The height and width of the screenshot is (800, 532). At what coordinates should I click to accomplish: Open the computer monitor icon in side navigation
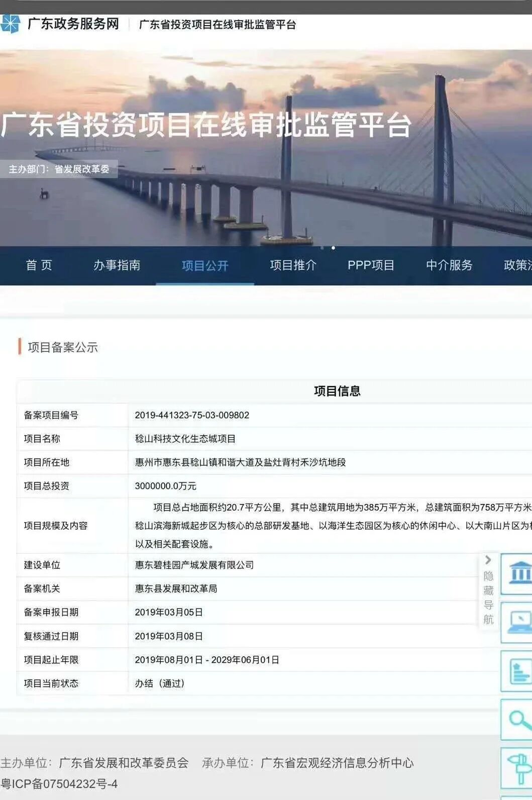pos(517,623)
